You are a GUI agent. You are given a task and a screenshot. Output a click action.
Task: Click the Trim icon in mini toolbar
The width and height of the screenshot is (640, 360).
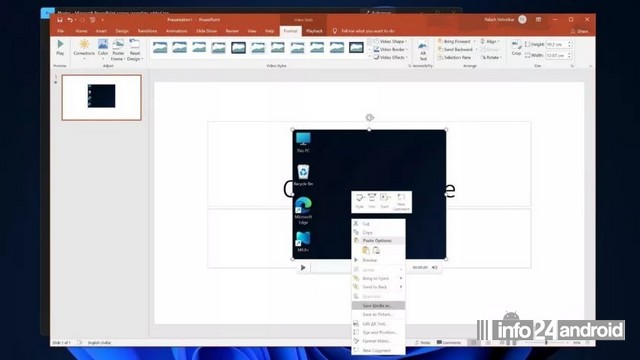coord(372,202)
